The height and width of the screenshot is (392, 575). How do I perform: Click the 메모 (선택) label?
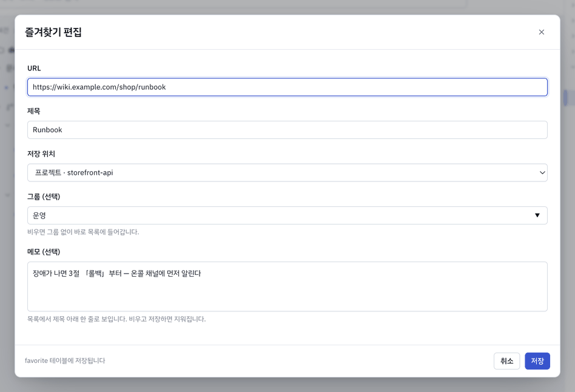(x=44, y=252)
